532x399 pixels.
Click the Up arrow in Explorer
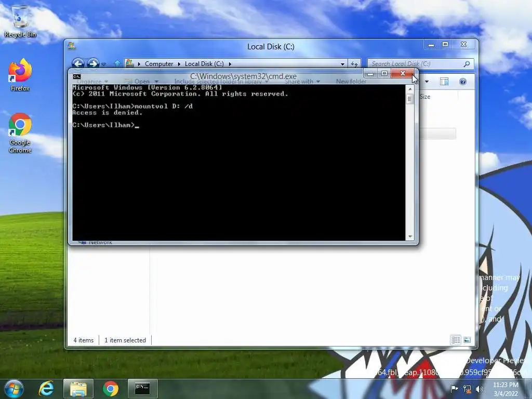point(117,63)
